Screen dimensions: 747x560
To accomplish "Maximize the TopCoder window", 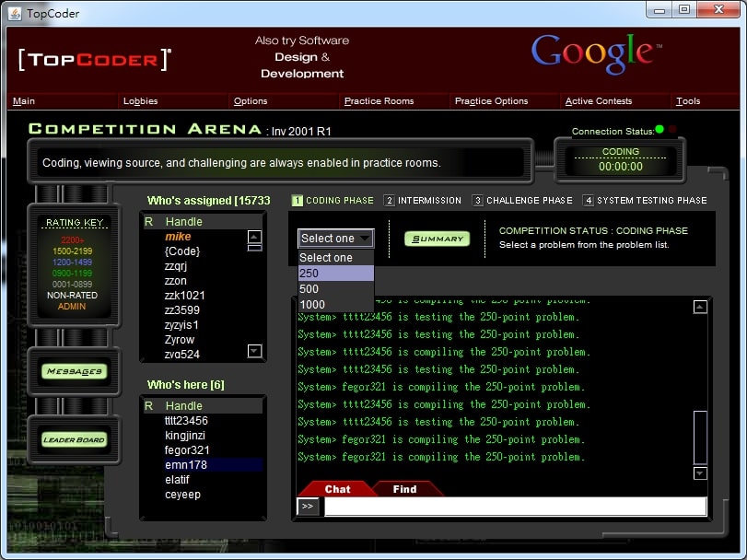I will (684, 9).
